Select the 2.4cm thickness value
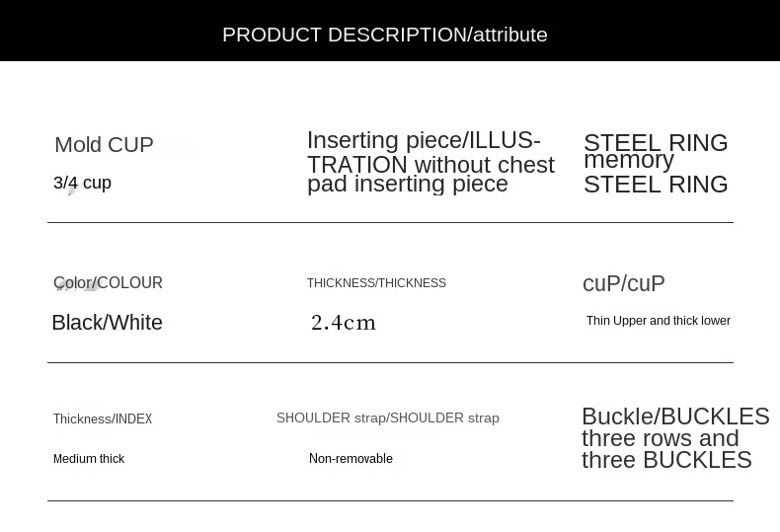The width and height of the screenshot is (780, 532). pyautogui.click(x=344, y=323)
